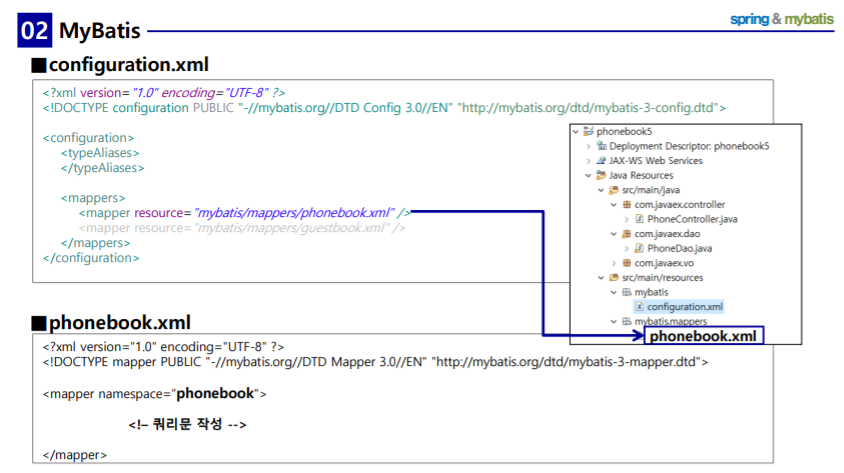Click the PhoneController.java file icon
The image size is (844, 473).
click(639, 219)
